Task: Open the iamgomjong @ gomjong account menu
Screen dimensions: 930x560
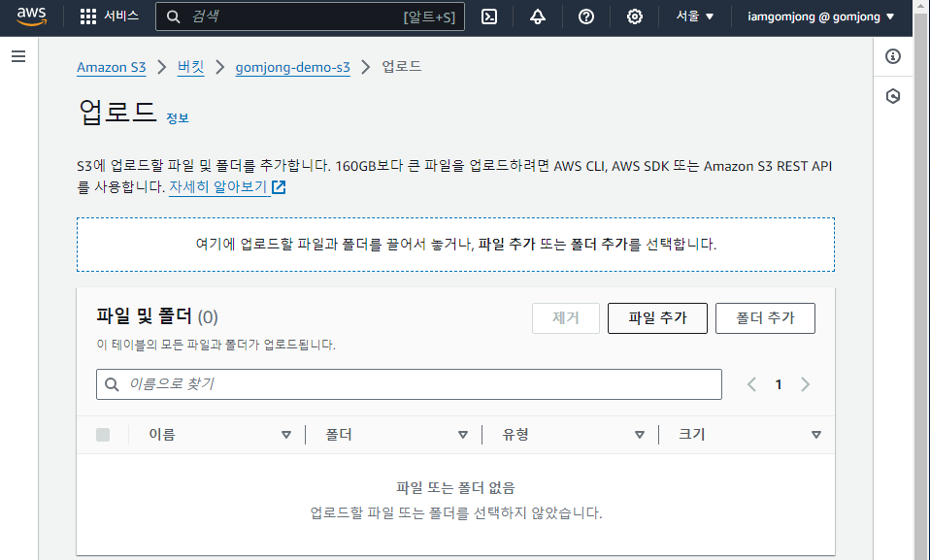Action: [821, 16]
